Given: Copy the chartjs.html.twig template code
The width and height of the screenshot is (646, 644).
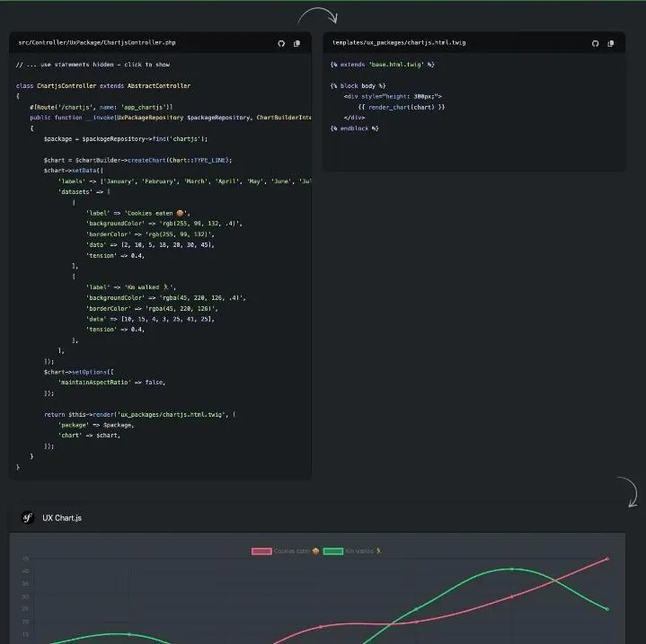Looking at the screenshot, I should click(x=612, y=43).
